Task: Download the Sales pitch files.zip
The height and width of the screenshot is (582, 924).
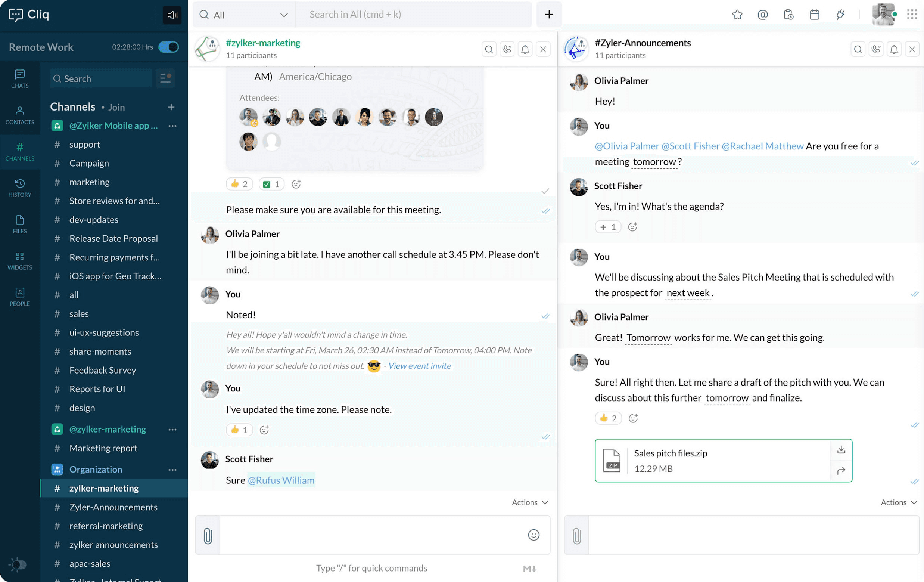Action: 841,449
